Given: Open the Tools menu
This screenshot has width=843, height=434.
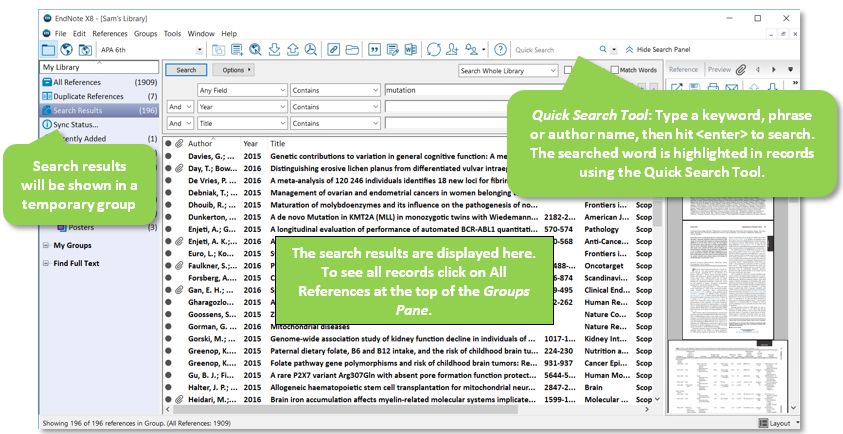Looking at the screenshot, I should (173, 33).
